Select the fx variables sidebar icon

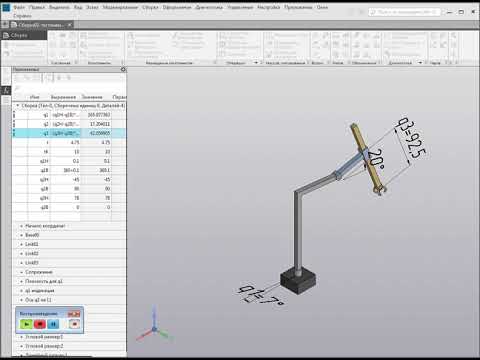6,90
